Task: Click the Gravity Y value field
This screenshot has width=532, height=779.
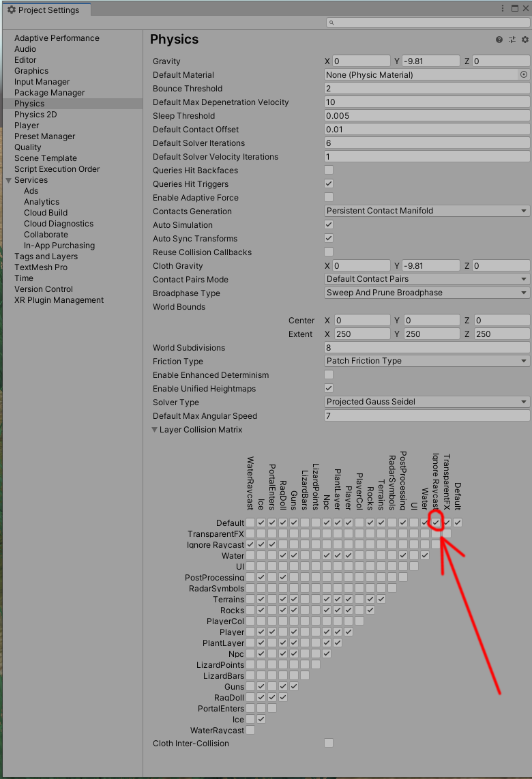Action: [x=430, y=61]
